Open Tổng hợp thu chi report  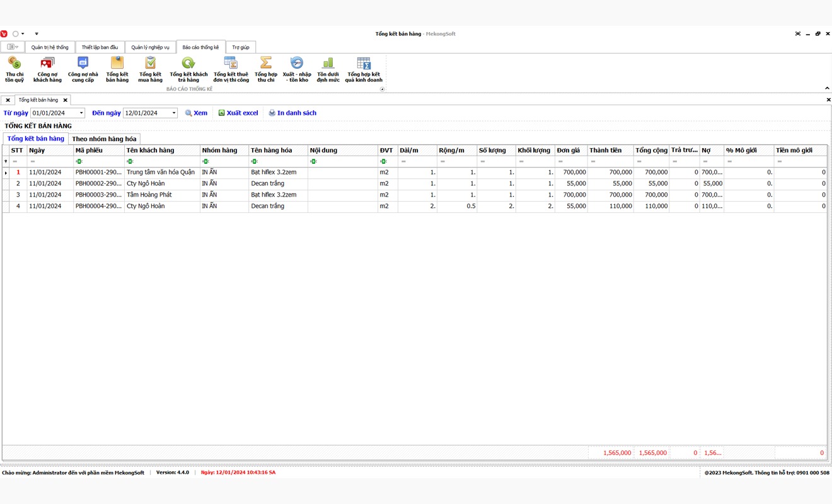(266, 69)
